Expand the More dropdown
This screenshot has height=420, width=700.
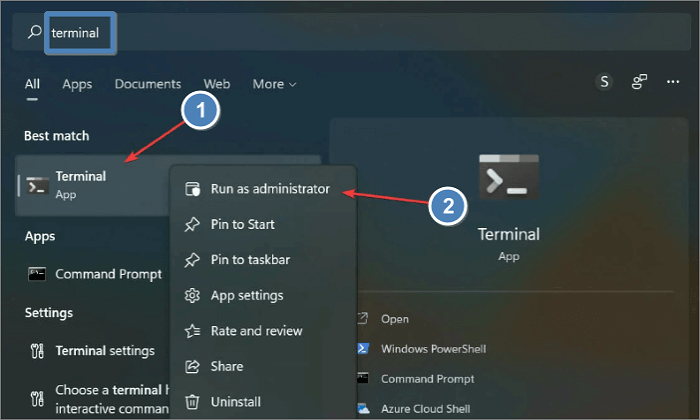click(274, 84)
